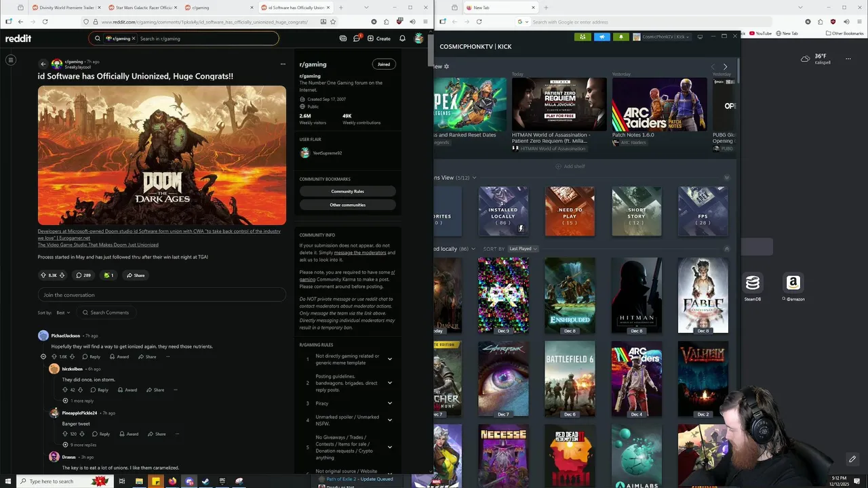Viewport: 868px width, 488px height.
Task: Reload the Reddit page
Action: click(x=45, y=22)
